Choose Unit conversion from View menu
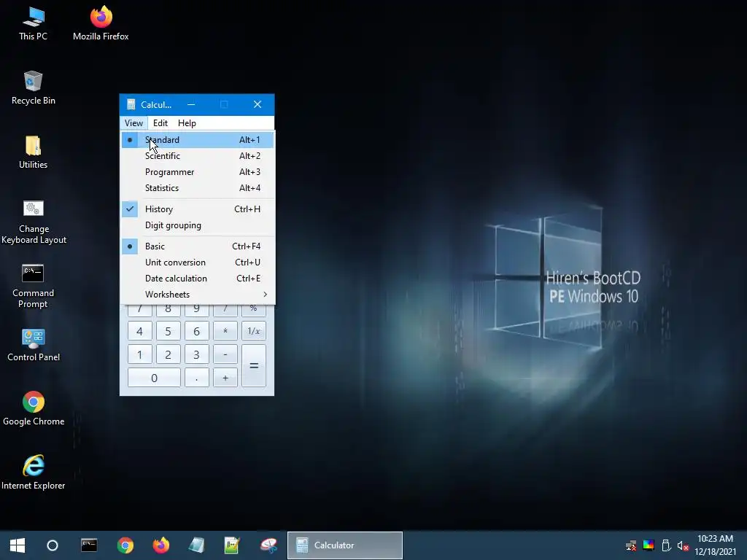The image size is (747, 560). pos(197,262)
